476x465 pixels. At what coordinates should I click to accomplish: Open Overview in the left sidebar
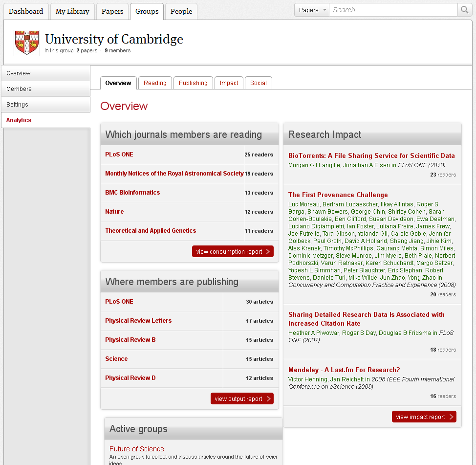[46, 73]
